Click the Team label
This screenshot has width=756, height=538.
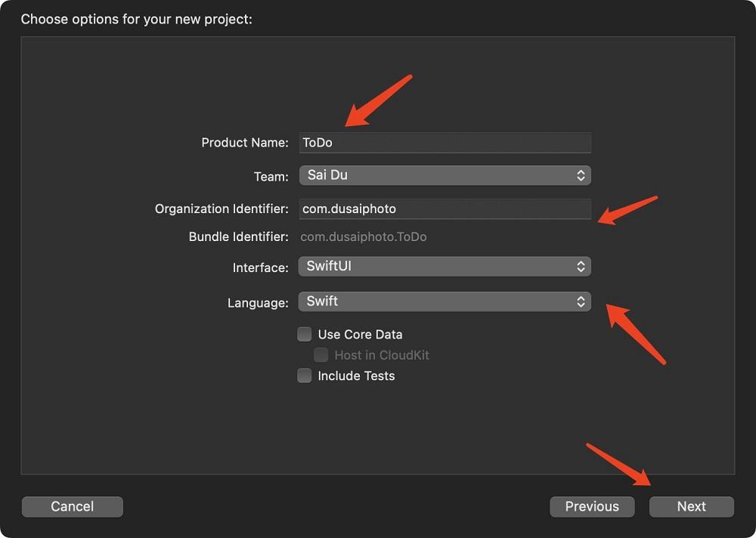(x=271, y=177)
